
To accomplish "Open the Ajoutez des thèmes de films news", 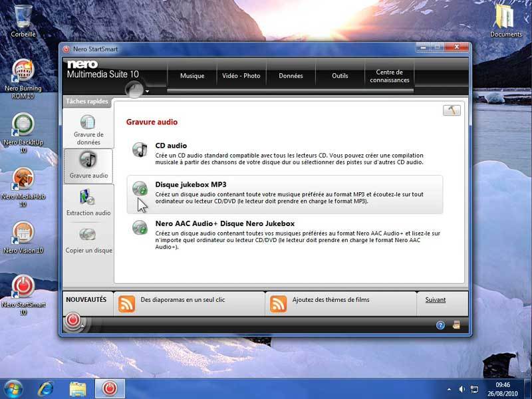I will coord(331,300).
